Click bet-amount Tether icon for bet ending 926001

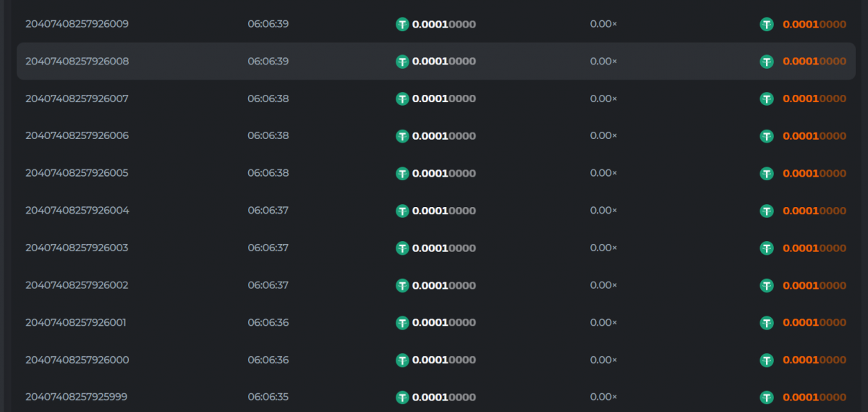coord(402,322)
